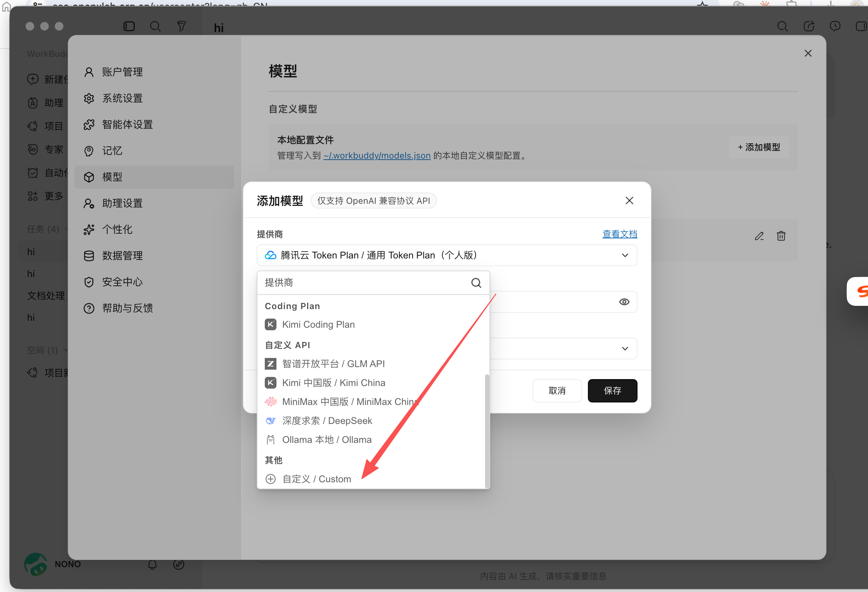Screen dimensions: 868x592
Task: Expand the model dropdown below API key
Action: 625,348
